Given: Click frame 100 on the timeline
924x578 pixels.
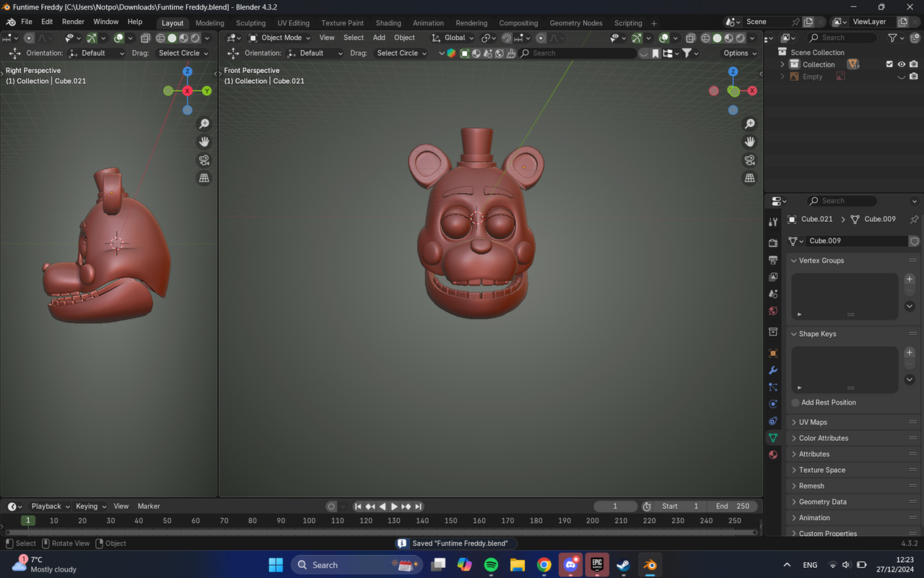Looking at the screenshot, I should pyautogui.click(x=309, y=520).
